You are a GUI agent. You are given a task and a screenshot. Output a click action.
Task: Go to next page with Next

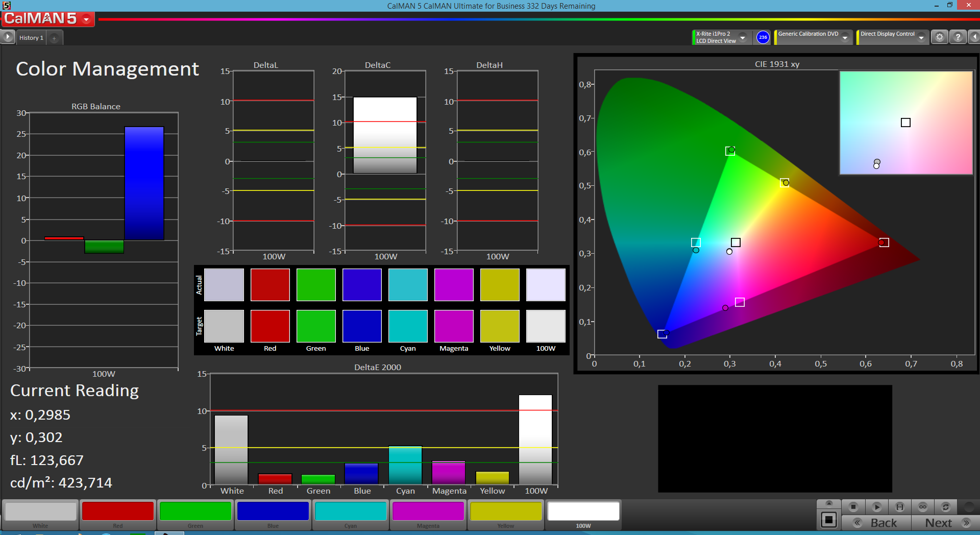click(x=945, y=523)
